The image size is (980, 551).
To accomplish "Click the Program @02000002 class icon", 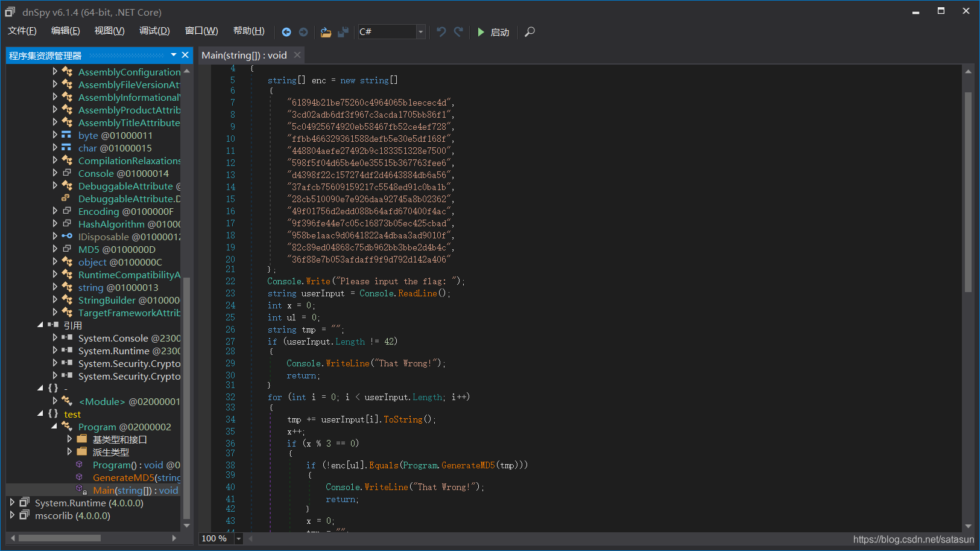I will (67, 427).
